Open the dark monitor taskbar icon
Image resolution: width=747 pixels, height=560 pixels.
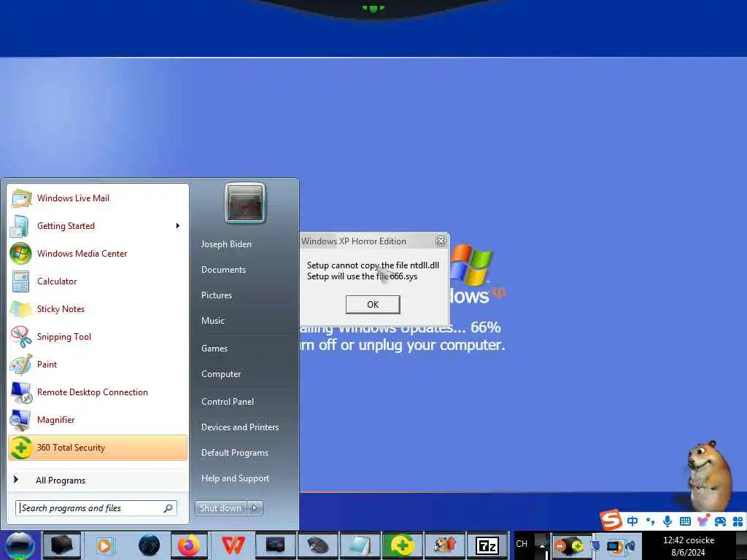coord(275,545)
